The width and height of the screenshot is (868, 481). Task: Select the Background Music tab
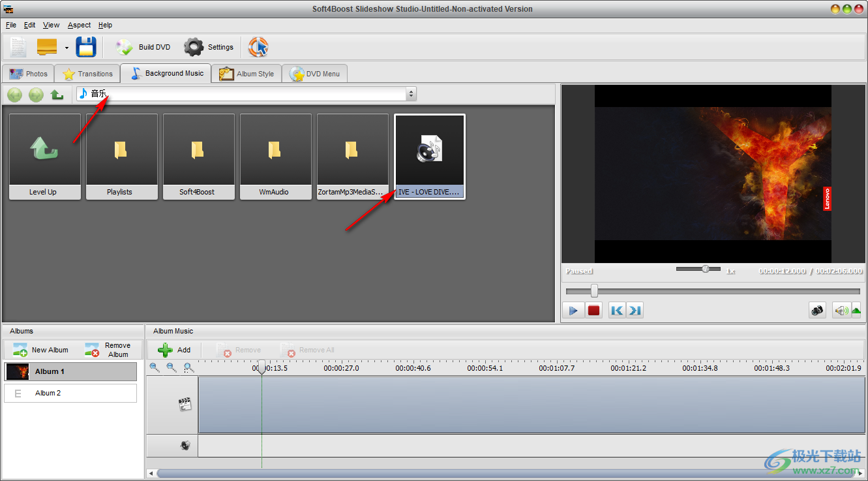[166, 73]
